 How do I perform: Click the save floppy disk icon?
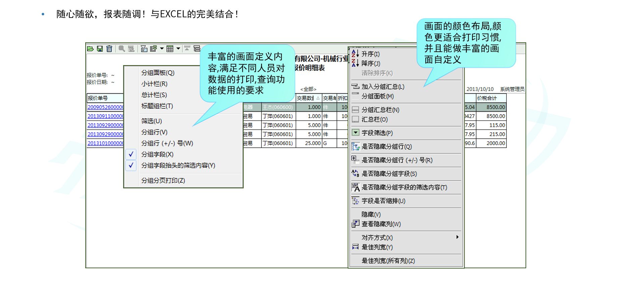100,49
